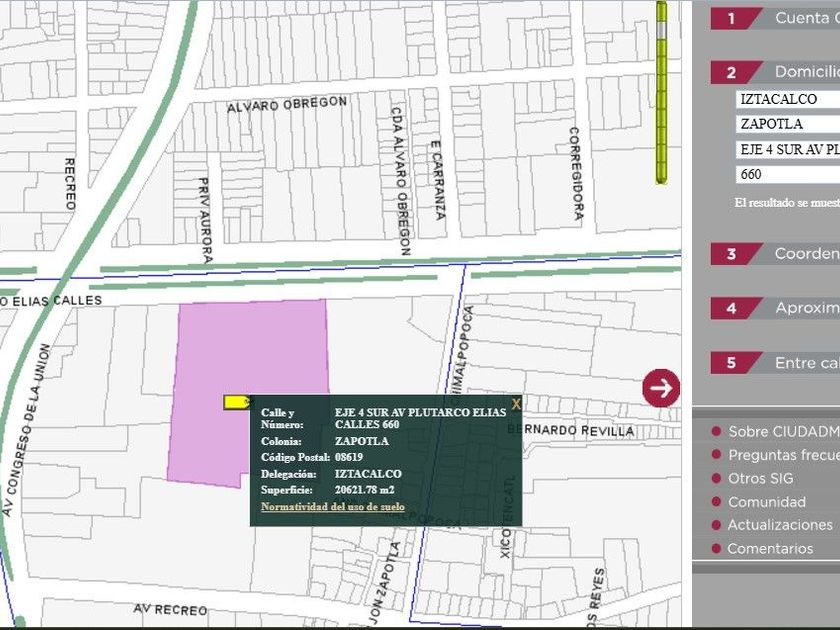This screenshot has height=630, width=840.
Task: Close the parcel info popup
Action: coord(516,404)
